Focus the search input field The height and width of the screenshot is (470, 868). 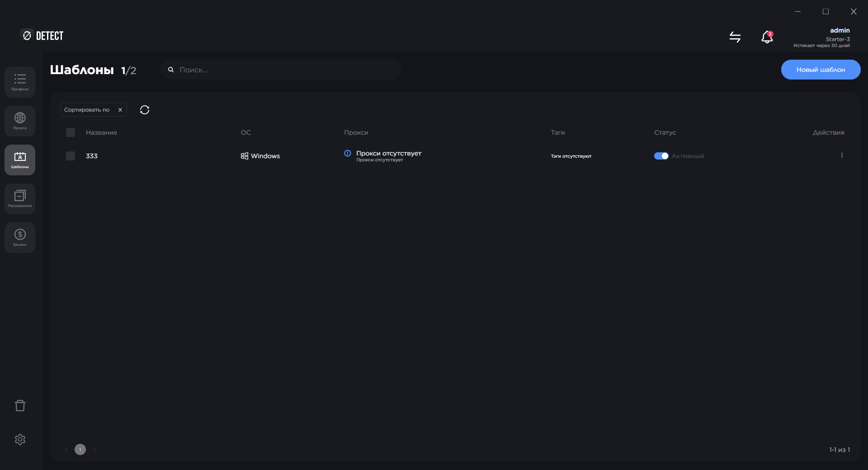pos(285,70)
